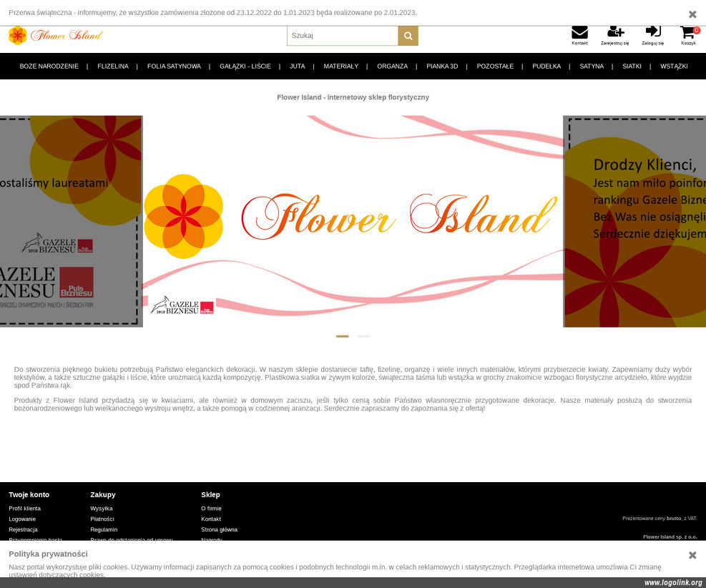Click the 'Twoje konto' footer heading
The width and height of the screenshot is (706, 588).
click(29, 494)
